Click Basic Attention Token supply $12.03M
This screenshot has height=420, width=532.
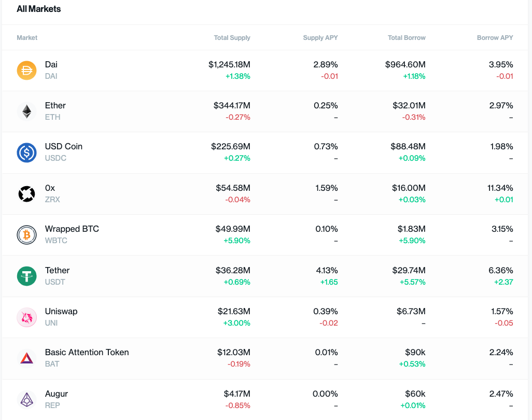(234, 353)
